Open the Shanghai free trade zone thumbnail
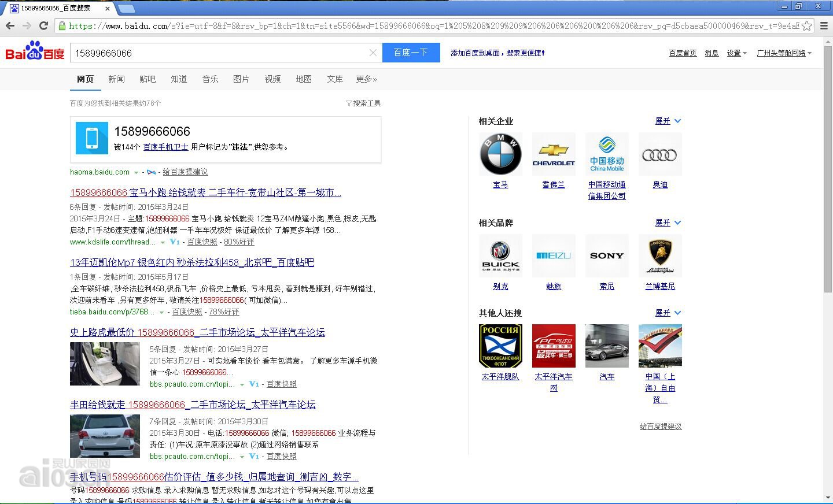 (x=660, y=346)
